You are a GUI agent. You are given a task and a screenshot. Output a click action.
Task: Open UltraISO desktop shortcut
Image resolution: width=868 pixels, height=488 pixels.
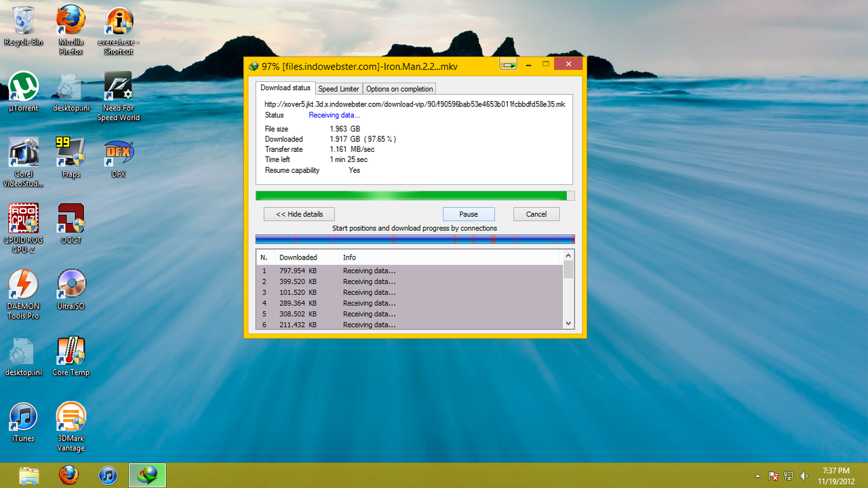[x=71, y=290]
